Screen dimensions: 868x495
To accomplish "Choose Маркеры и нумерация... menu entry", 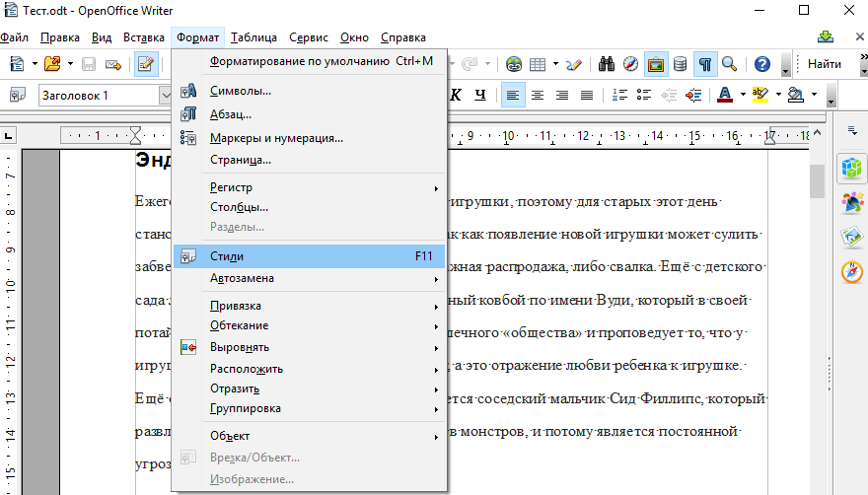I will [276, 138].
